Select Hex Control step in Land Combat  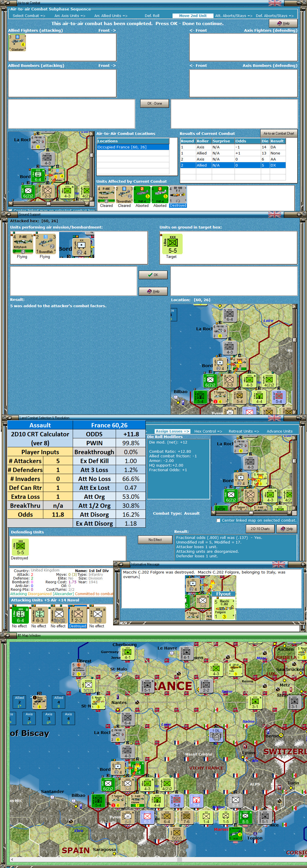click(208, 431)
